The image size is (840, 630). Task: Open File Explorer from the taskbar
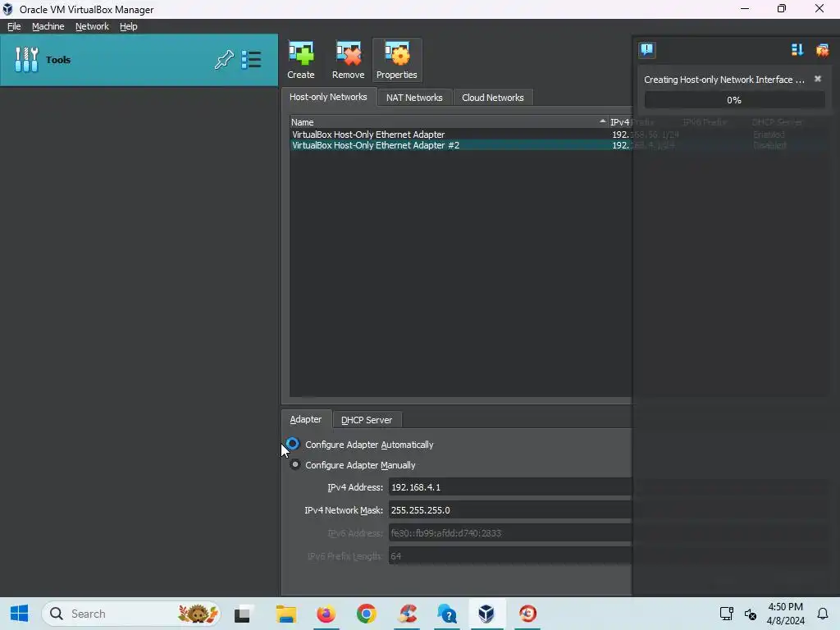[285, 614]
